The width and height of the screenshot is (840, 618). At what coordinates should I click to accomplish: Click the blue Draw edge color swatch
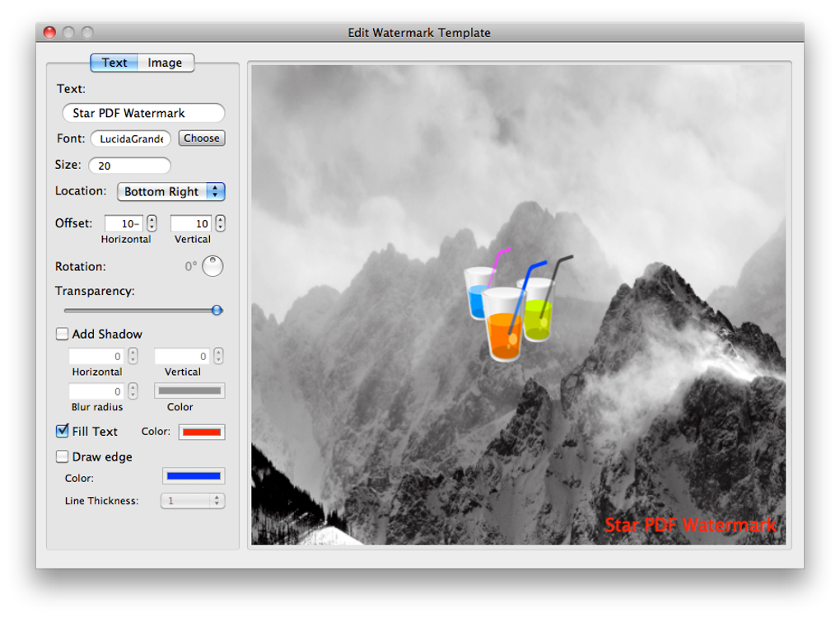coord(193,475)
